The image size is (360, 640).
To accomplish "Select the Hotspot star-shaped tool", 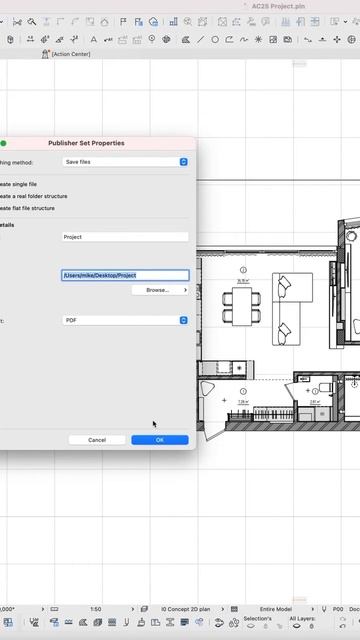I will pos(258,40).
